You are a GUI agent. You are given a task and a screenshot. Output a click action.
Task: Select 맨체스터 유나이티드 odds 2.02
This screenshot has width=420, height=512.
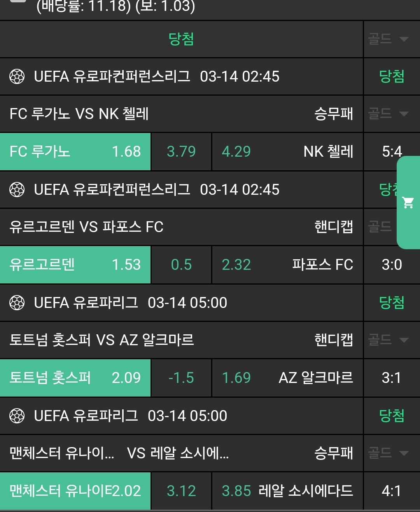click(x=75, y=491)
